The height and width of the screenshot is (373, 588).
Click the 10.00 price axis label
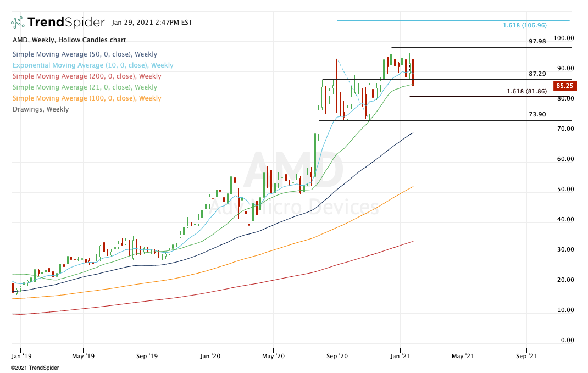[x=565, y=310]
